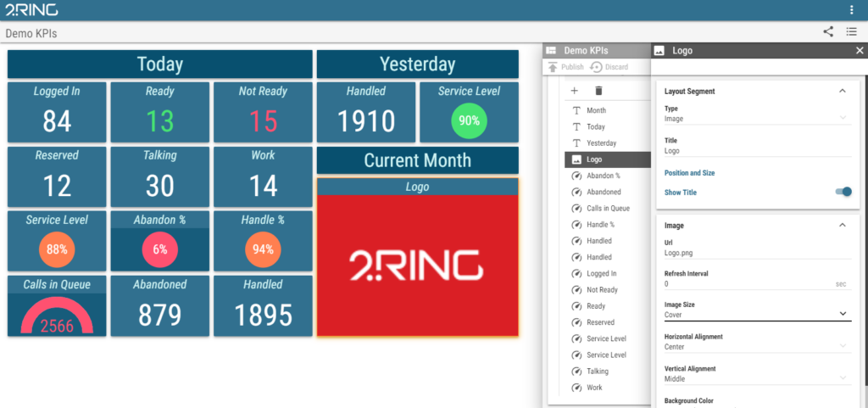This screenshot has height=408, width=868.
Task: Select Calls in Queue in segment list
Action: point(608,209)
